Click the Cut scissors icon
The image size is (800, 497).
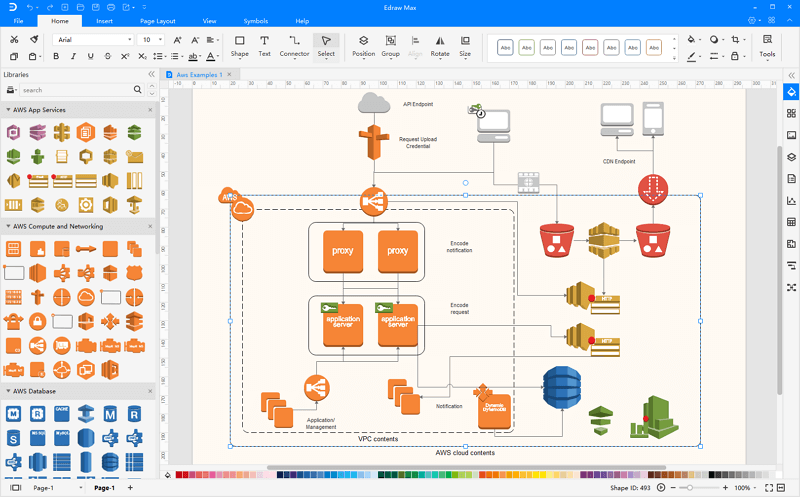point(14,39)
